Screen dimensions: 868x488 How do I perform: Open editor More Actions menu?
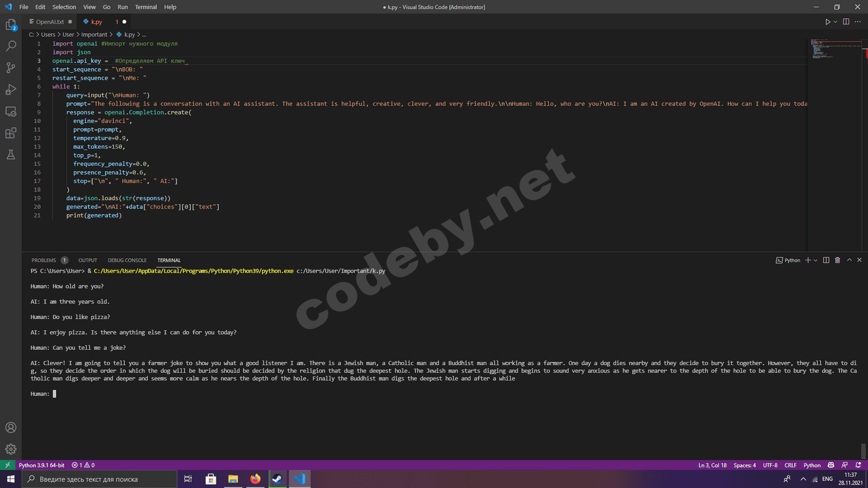point(858,22)
